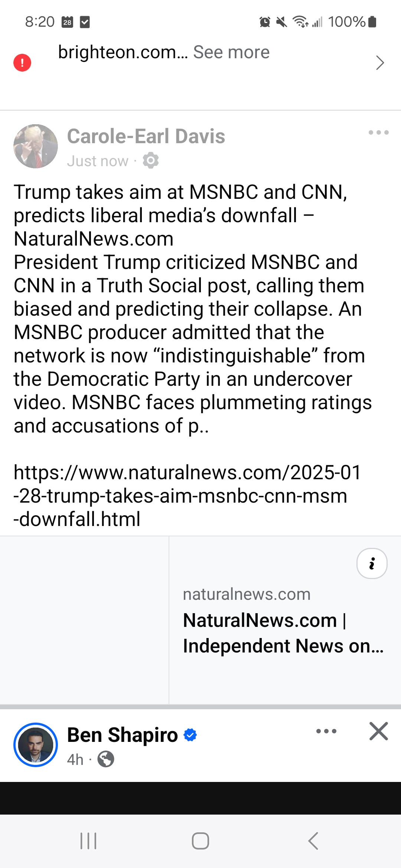
Task: Open Android recent apps button
Action: point(88,841)
